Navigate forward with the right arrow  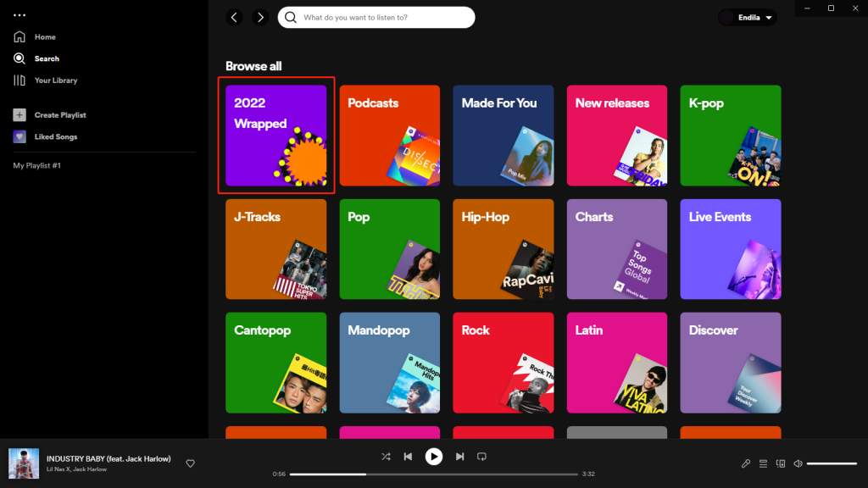point(260,18)
